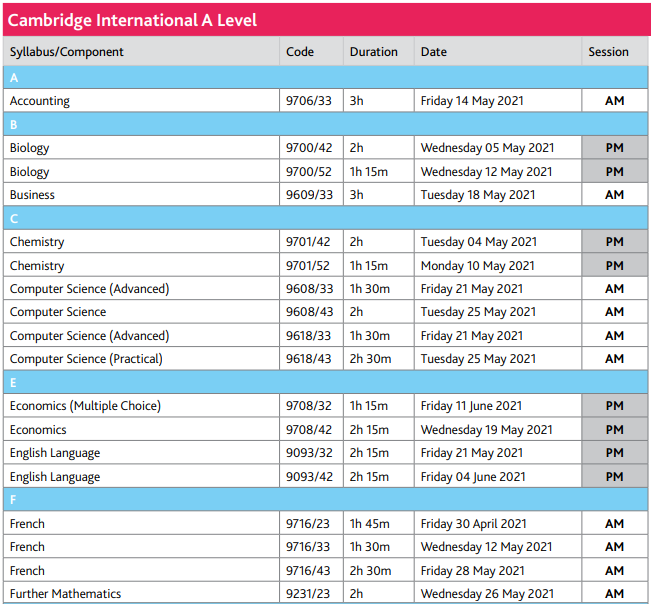
Task: Click the Session column header
Action: [609, 52]
